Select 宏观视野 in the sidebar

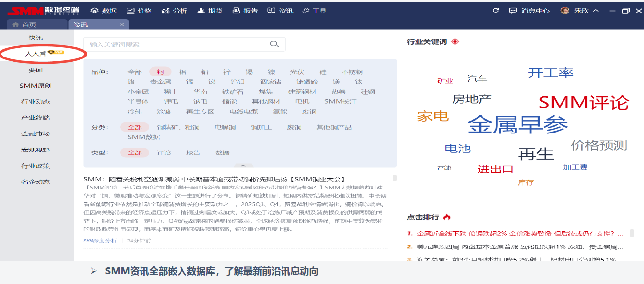point(36,150)
